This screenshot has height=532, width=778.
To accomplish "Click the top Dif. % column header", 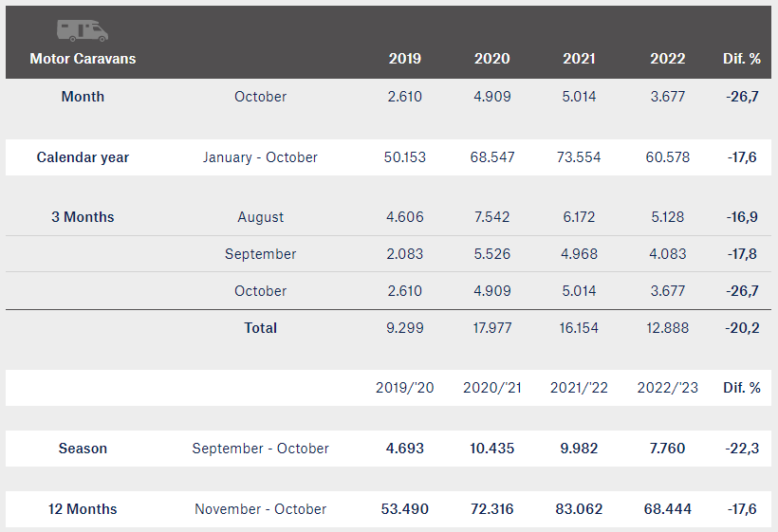I will coord(741,59).
